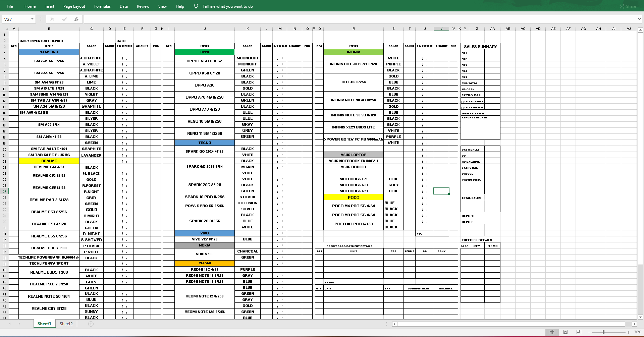Screen dimensions: 644x337
Task: Open the Insert ribbon tab
Action: click(x=49, y=6)
